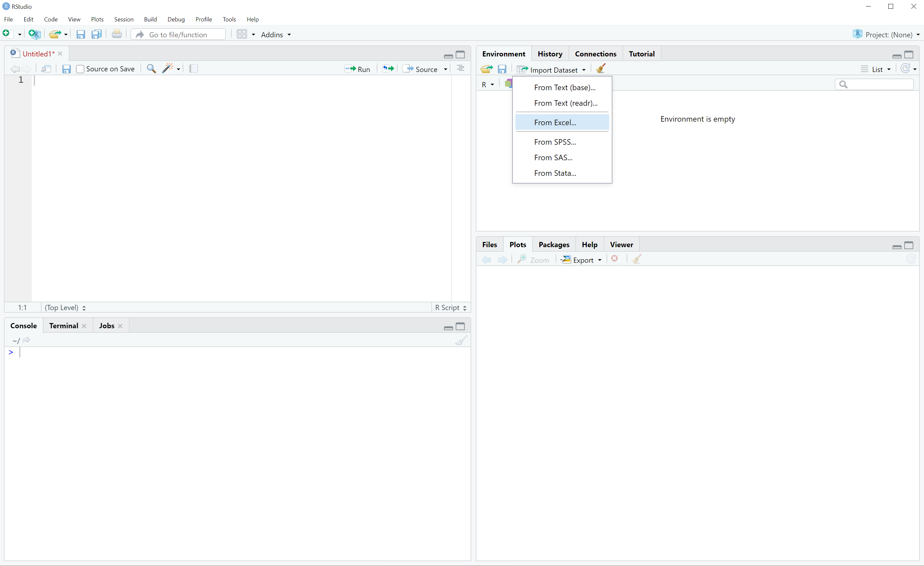Enable the Source on Save checkbox
Image resolution: width=924 pixels, height=566 pixels.
pos(80,69)
